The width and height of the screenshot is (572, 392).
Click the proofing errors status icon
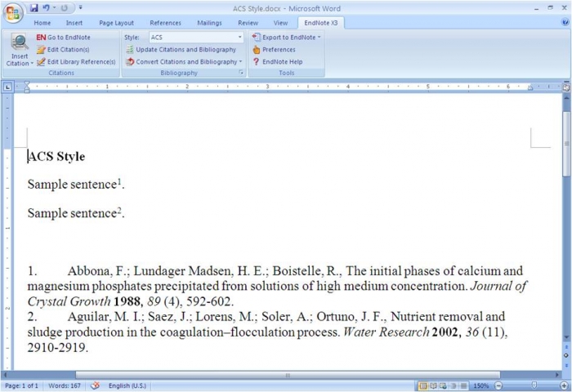click(95, 385)
